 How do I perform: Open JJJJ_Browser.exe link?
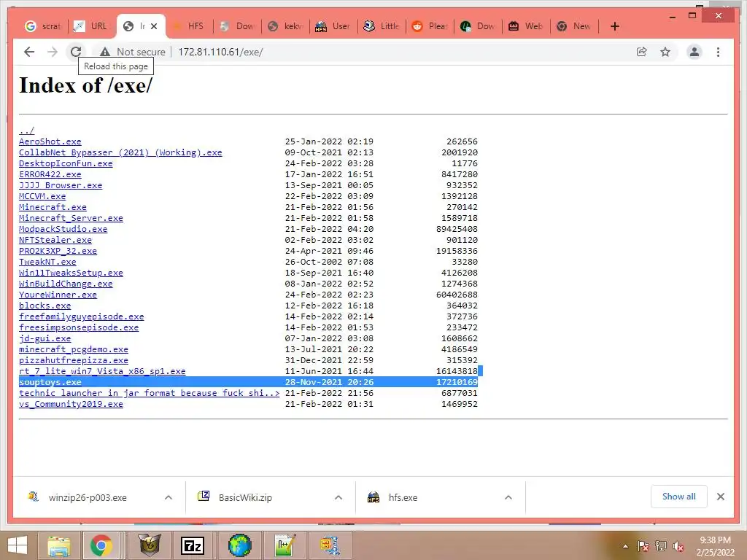(61, 185)
